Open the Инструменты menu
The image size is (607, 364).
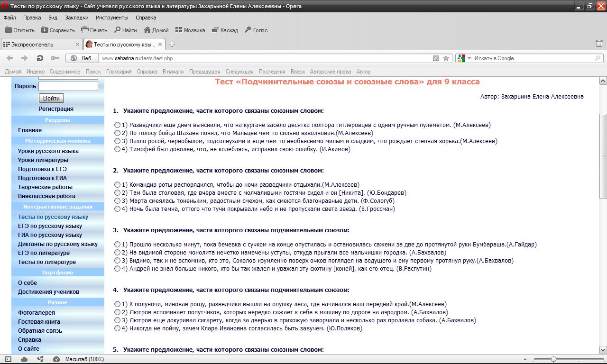pyautogui.click(x=112, y=18)
